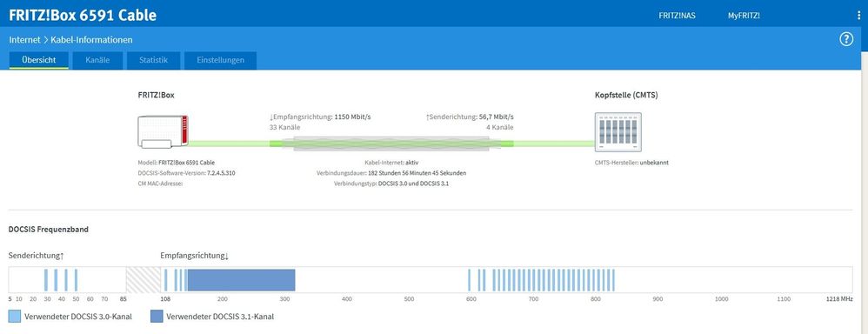Click the FRITZ!Box 6591 Cable title
Viewport: 868px width, 334px height.
(83, 15)
